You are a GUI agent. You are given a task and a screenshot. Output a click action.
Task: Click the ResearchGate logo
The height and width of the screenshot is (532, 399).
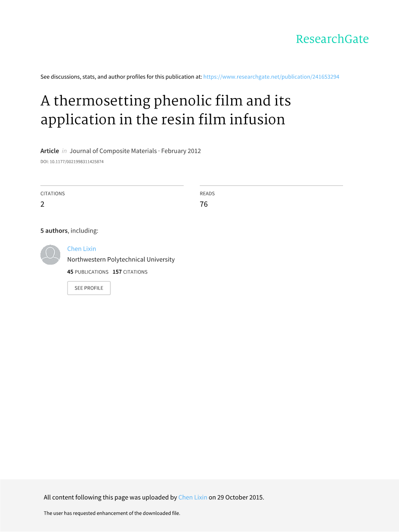tap(332, 39)
